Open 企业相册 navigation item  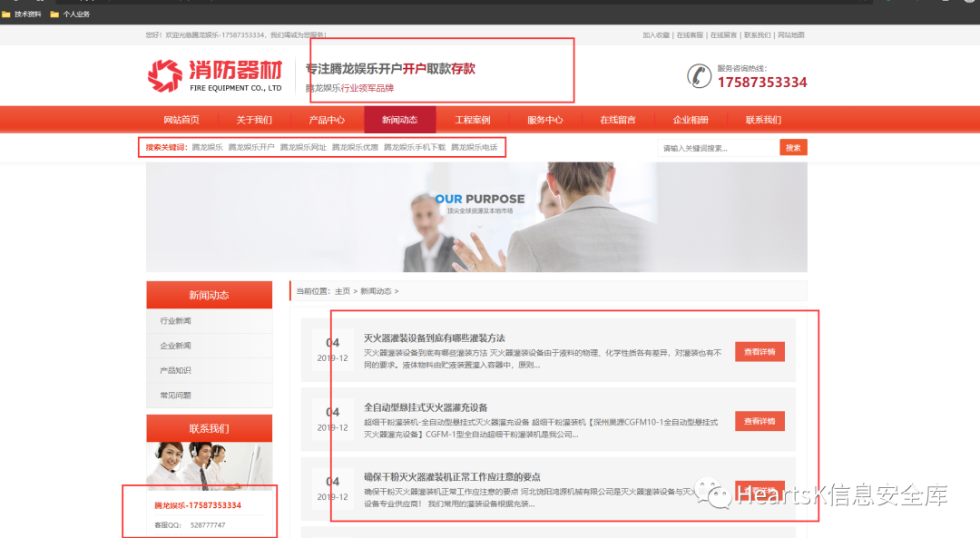pos(691,120)
